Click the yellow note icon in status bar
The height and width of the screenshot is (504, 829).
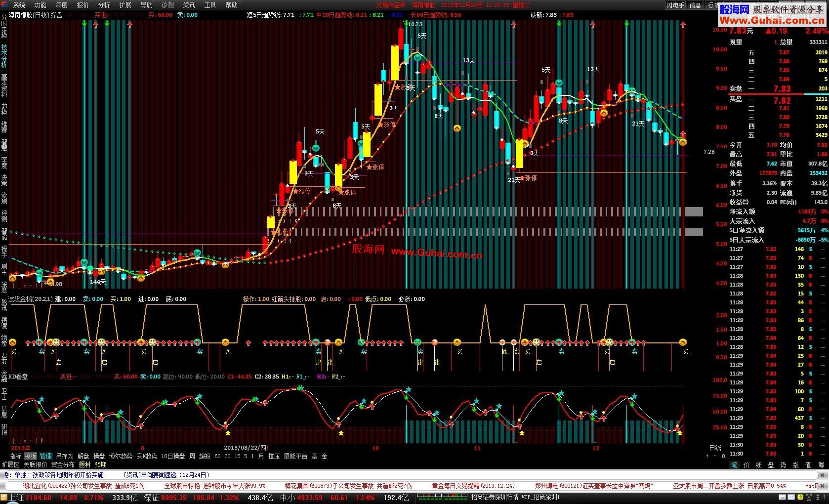pyautogui.click(x=782, y=497)
